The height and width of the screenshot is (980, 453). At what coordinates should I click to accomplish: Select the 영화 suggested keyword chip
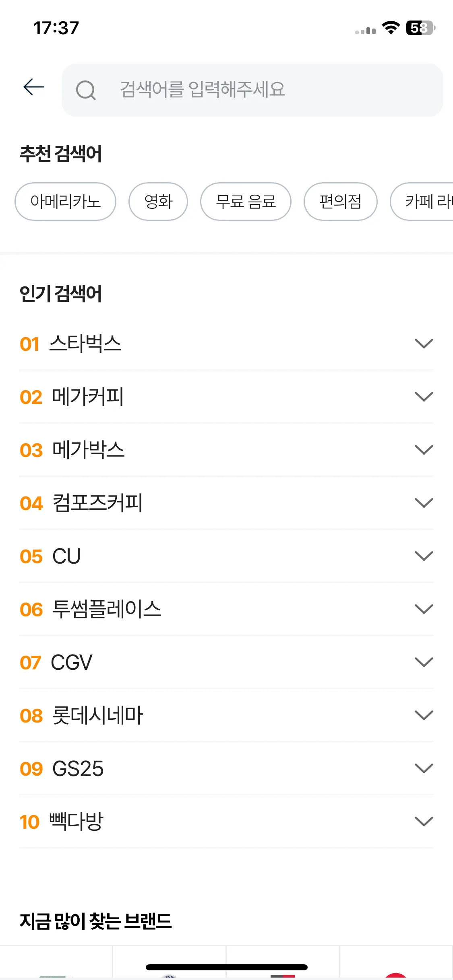point(158,202)
